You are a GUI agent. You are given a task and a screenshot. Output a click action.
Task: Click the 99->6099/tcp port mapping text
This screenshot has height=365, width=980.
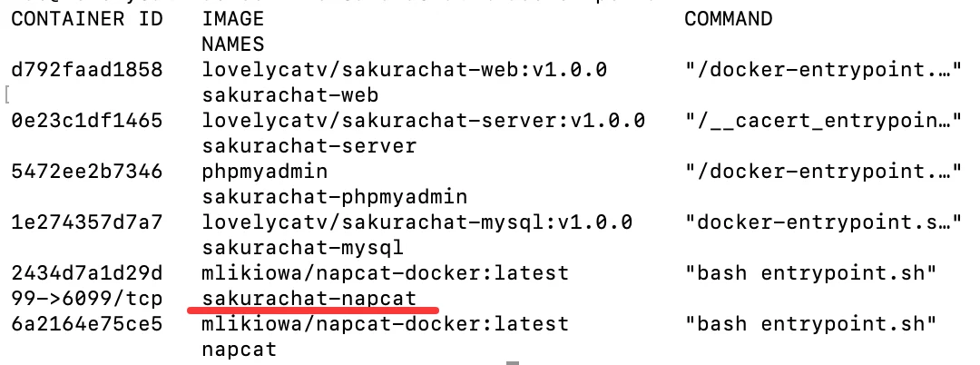(71, 298)
